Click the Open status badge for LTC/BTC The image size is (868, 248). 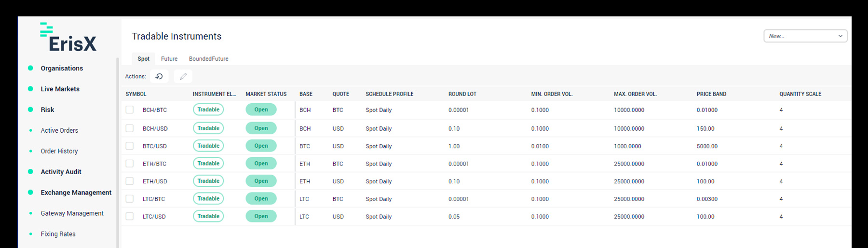[261, 199]
